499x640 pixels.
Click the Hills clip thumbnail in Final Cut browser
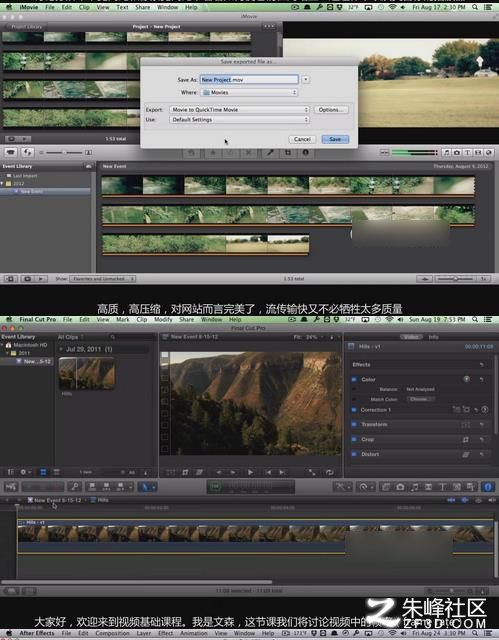86,373
